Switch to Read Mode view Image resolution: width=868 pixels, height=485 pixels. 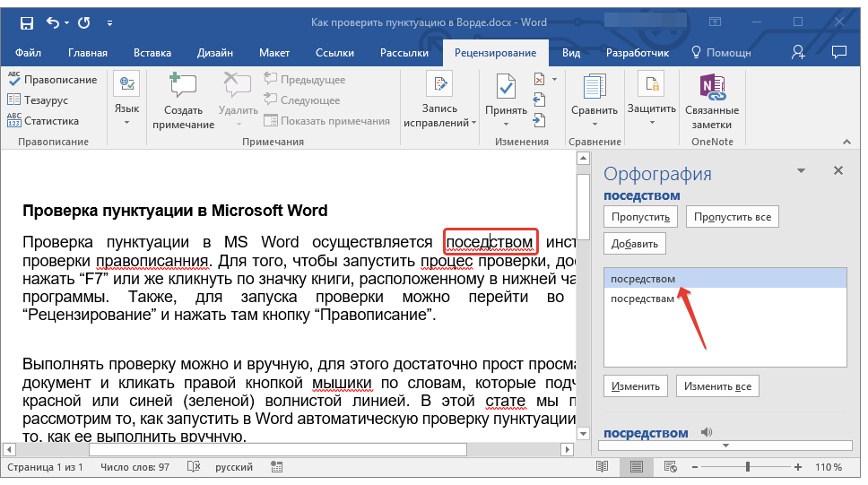point(602,467)
